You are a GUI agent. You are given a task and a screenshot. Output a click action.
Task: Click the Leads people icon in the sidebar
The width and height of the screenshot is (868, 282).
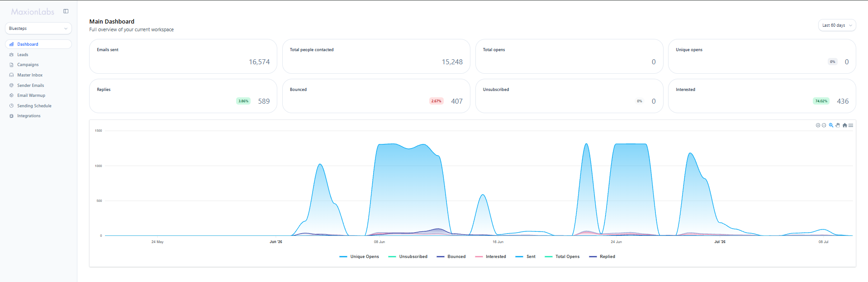11,55
